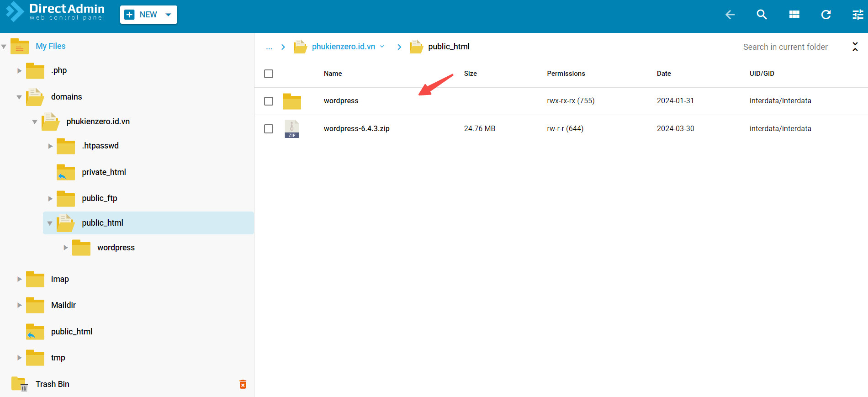Select the Trash Bin entry
This screenshot has height=397, width=868.
53,384
